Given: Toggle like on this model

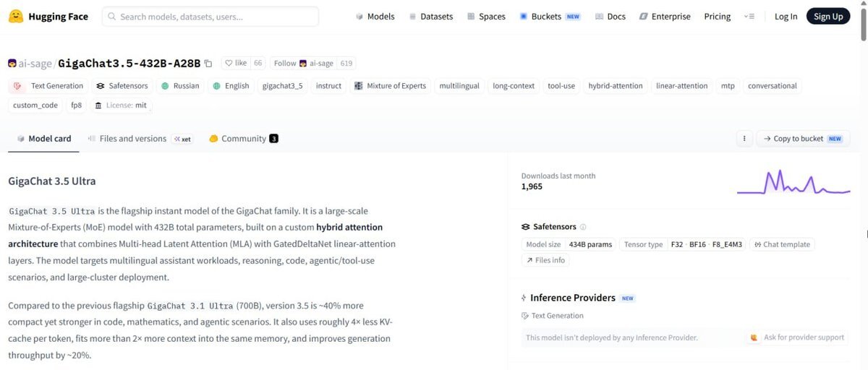Looking at the screenshot, I should [x=235, y=64].
